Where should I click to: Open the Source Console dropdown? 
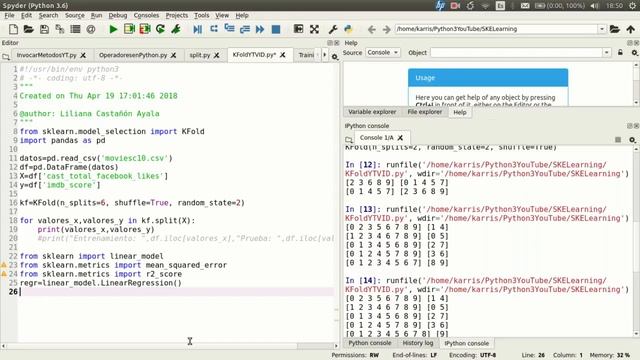(x=382, y=53)
